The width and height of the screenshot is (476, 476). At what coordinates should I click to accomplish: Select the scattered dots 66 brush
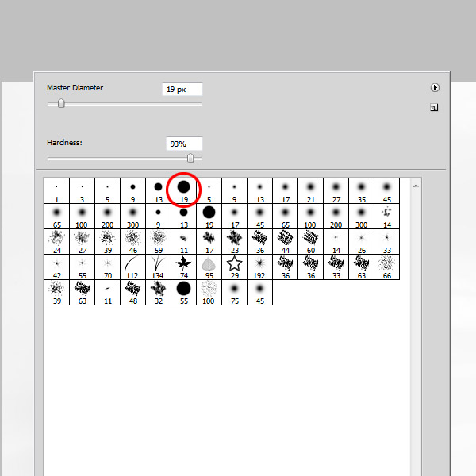387,267
